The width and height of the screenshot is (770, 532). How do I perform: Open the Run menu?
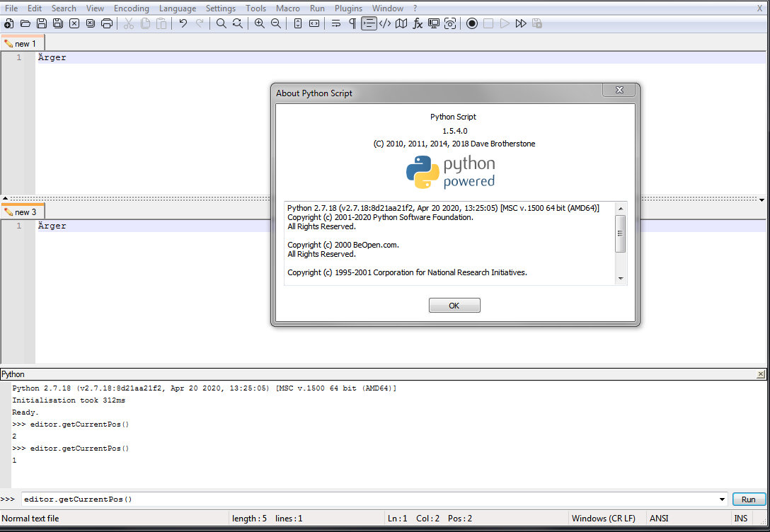point(317,8)
